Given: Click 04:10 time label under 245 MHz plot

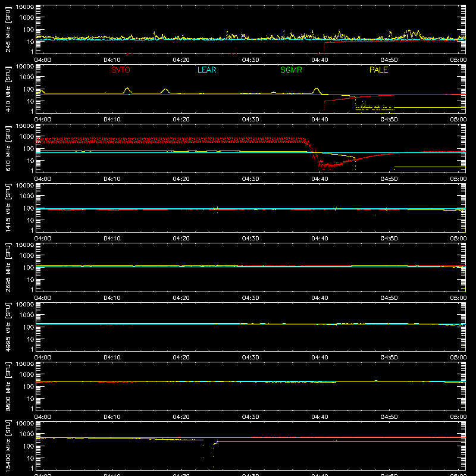Looking at the screenshot, I should click(x=112, y=60).
